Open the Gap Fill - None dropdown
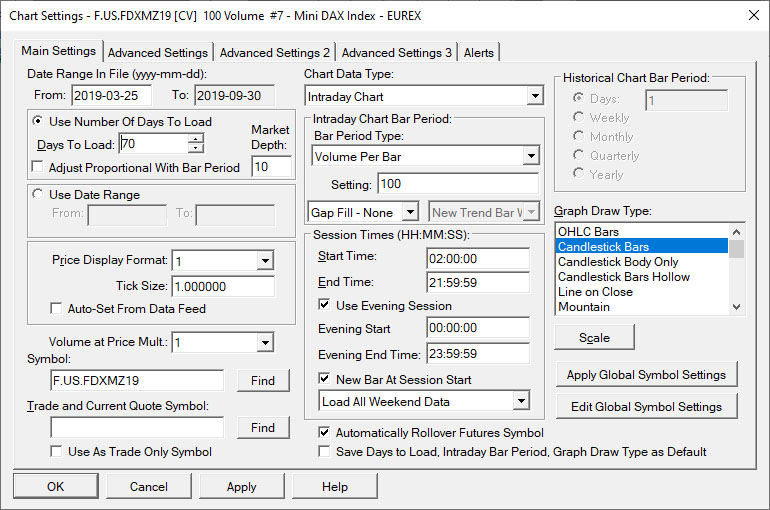This screenshot has width=770, height=510. point(410,212)
